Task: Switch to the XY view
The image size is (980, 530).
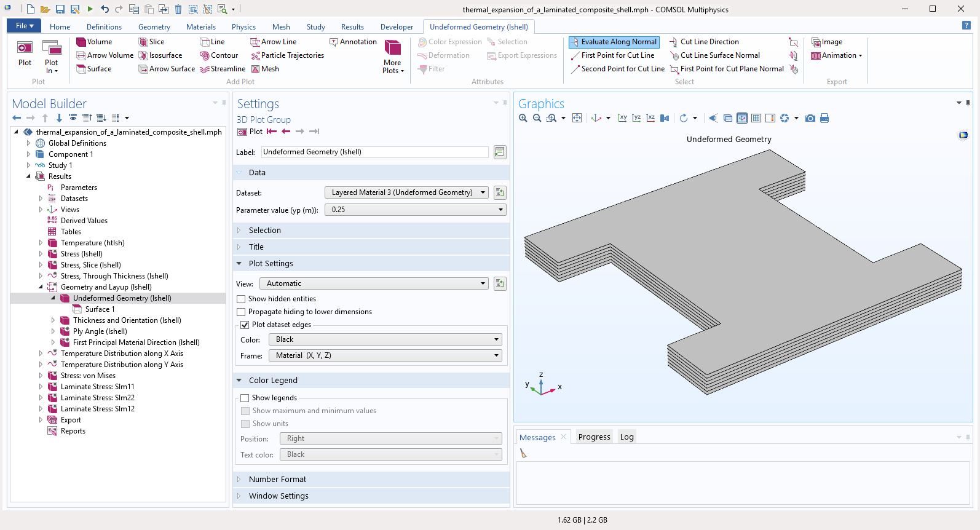Action: click(622, 118)
